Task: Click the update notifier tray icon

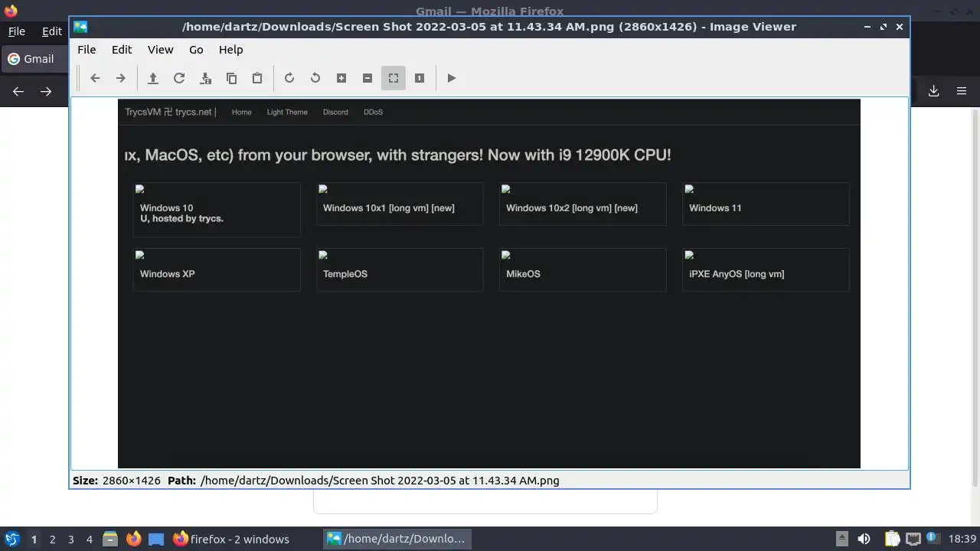Action: point(932,539)
